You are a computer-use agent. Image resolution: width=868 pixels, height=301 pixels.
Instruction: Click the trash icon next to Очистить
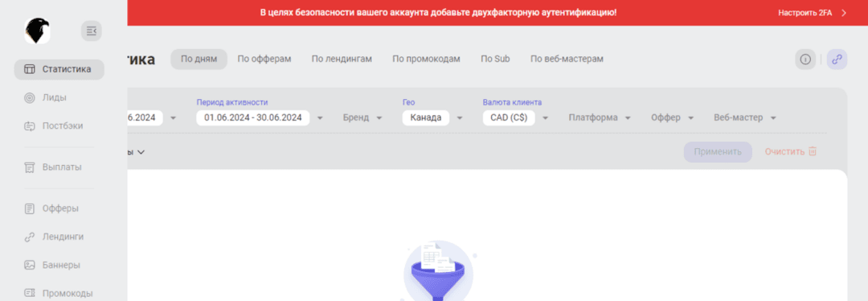pos(813,151)
